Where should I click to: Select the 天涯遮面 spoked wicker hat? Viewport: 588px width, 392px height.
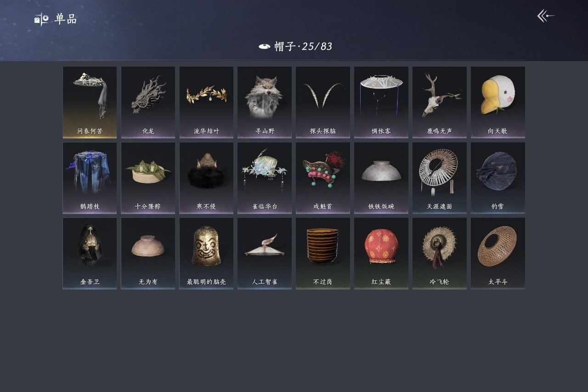click(440, 178)
